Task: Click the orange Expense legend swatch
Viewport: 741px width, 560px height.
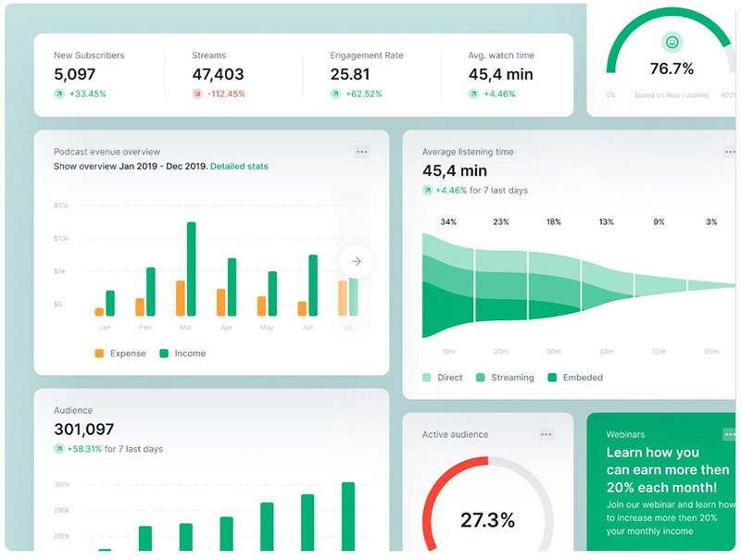Action: coord(99,354)
